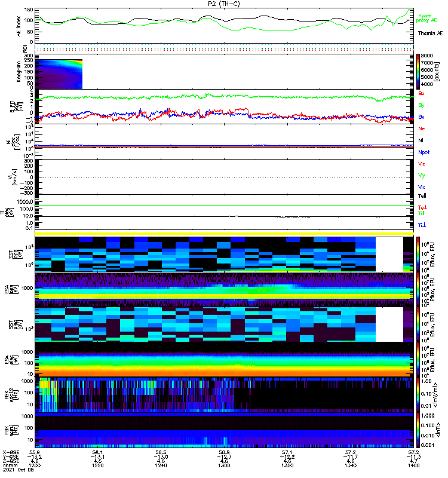
Task: Select the 1220 time tick label
Action: tap(98, 465)
